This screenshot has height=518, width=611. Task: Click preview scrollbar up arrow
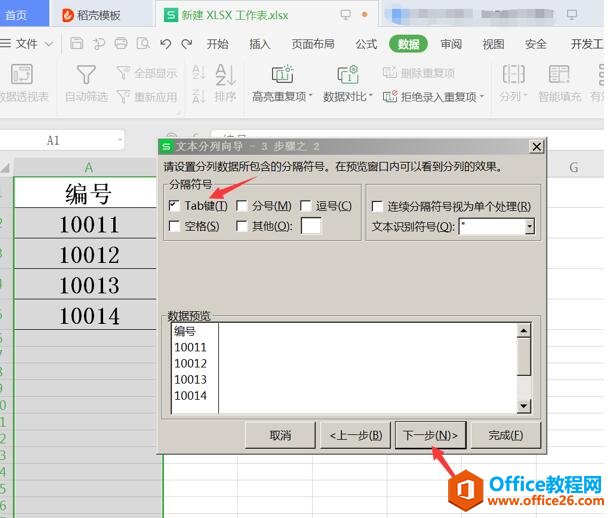tap(523, 331)
